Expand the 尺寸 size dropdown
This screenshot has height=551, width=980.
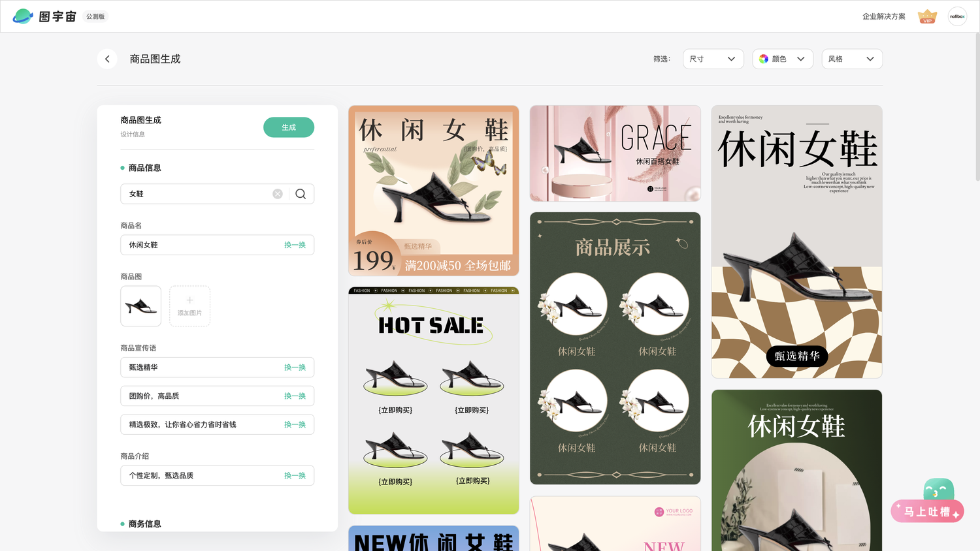[713, 59]
